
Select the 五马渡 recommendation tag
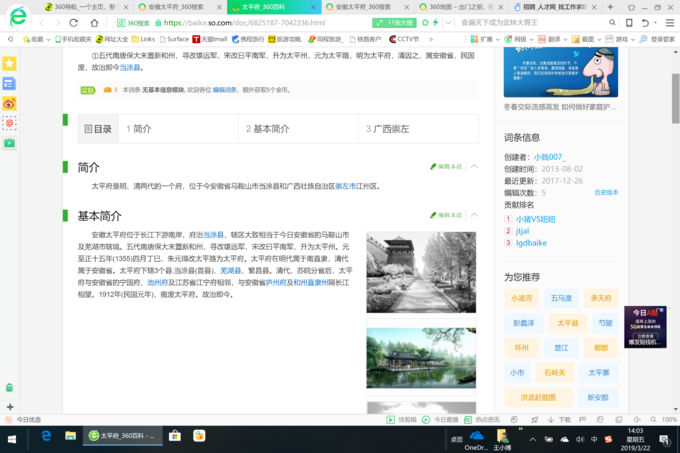pyautogui.click(x=560, y=297)
